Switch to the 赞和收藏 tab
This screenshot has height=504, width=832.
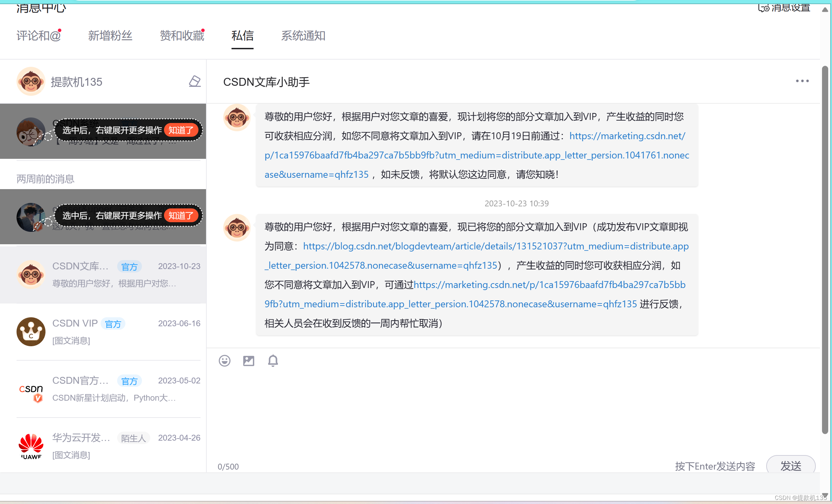coord(182,36)
